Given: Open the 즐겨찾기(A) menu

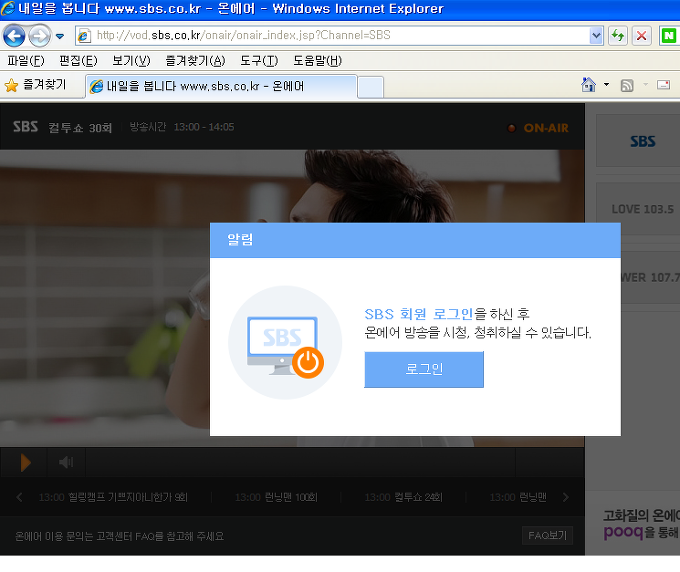Looking at the screenshot, I should click(x=195, y=61).
